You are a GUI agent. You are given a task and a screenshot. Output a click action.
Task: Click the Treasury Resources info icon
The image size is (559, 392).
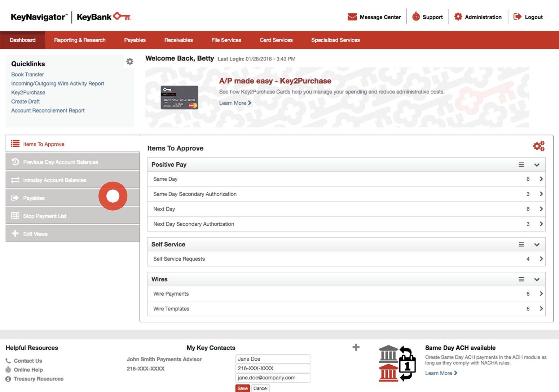(8, 379)
